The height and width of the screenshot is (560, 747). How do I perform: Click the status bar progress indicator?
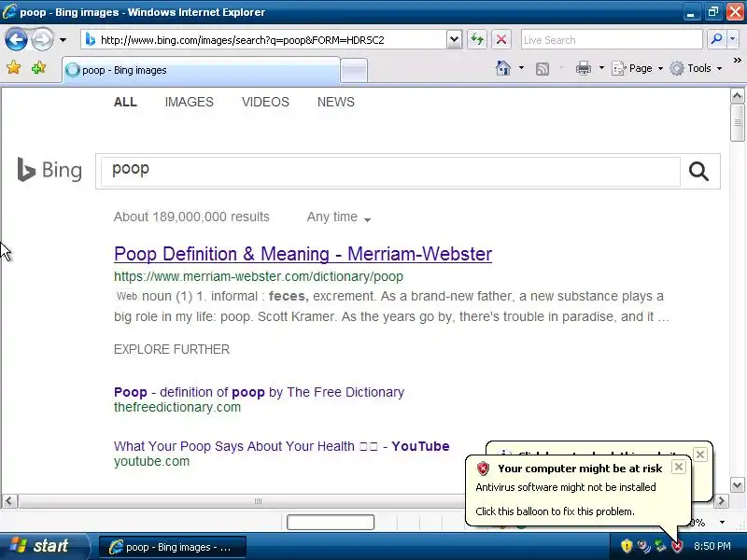(331, 523)
